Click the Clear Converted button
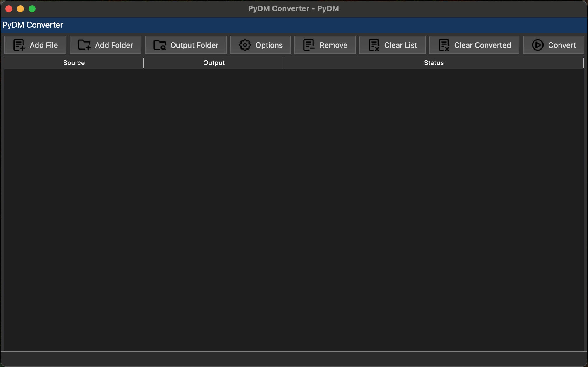 (x=474, y=45)
